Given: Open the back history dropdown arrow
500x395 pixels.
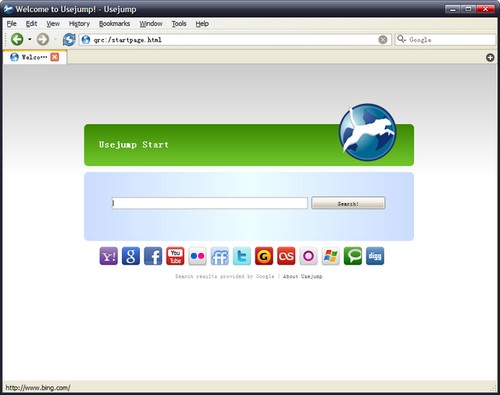Looking at the screenshot, I should point(30,39).
